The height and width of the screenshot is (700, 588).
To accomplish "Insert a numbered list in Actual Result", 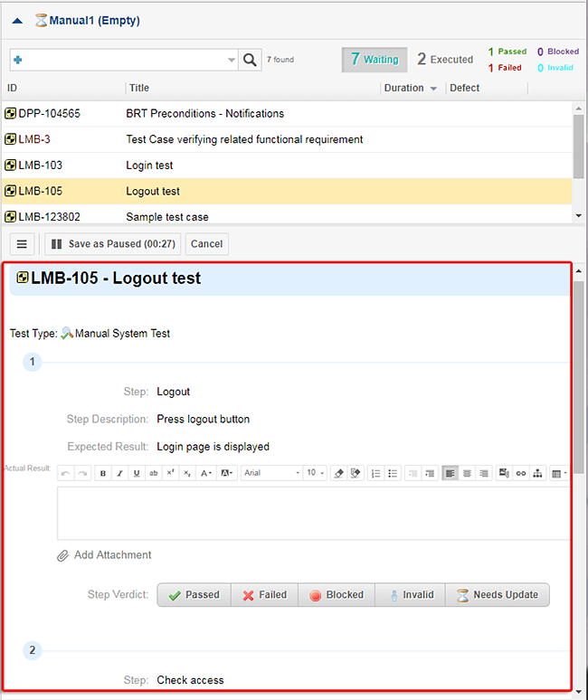I will pos(375,473).
